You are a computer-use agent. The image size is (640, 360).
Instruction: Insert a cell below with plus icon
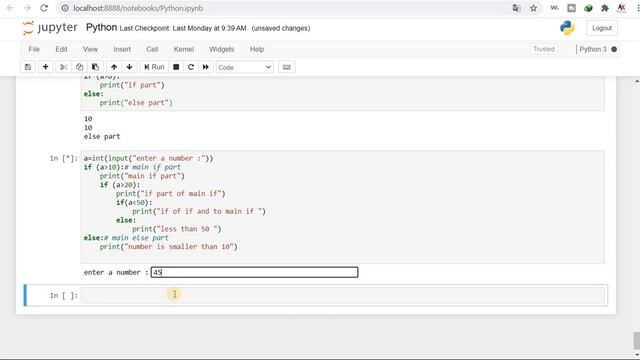click(x=45, y=67)
